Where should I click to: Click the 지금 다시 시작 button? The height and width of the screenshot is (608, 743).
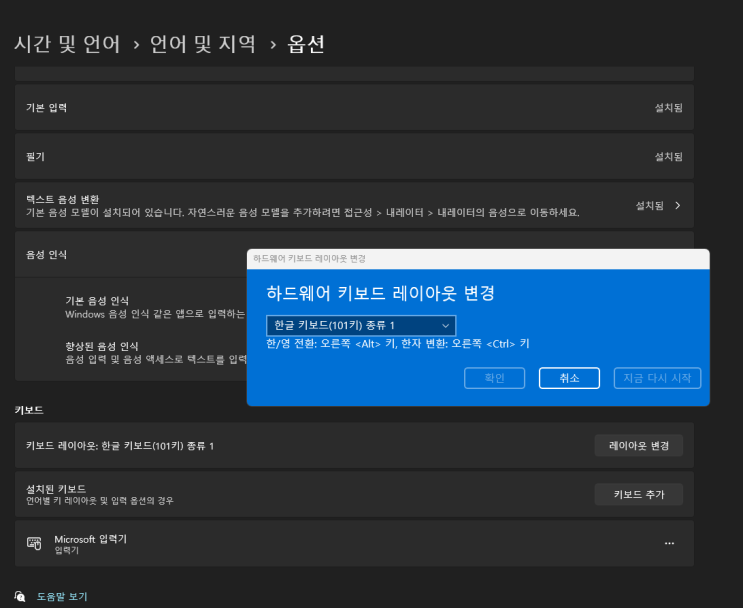pyautogui.click(x=657, y=378)
